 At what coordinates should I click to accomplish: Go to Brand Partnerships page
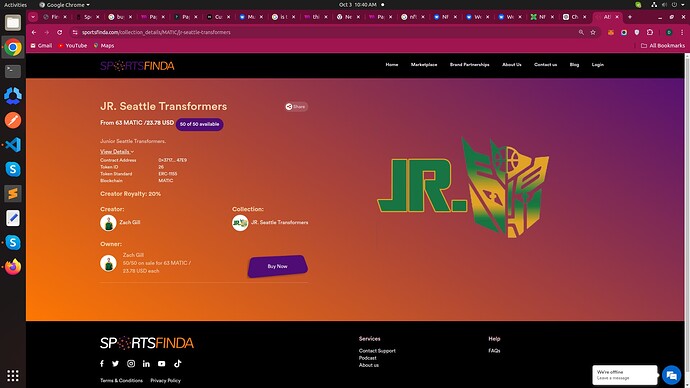pos(470,65)
